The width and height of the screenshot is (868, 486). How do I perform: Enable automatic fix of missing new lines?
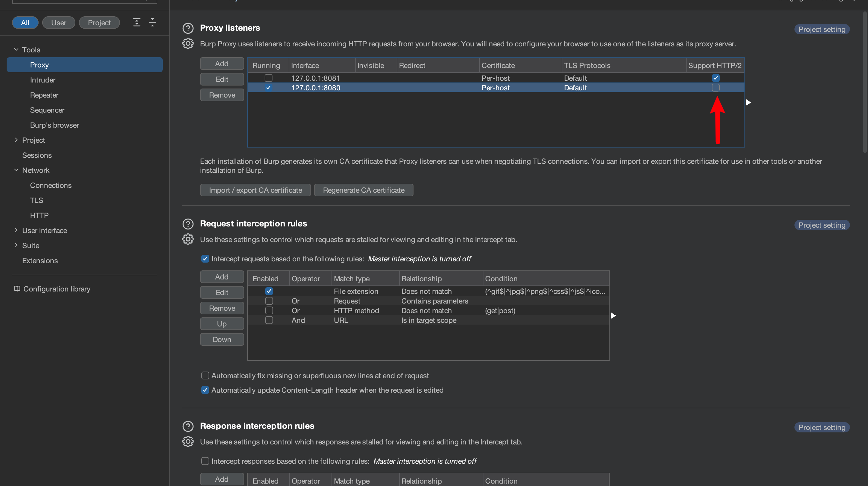[x=205, y=375]
